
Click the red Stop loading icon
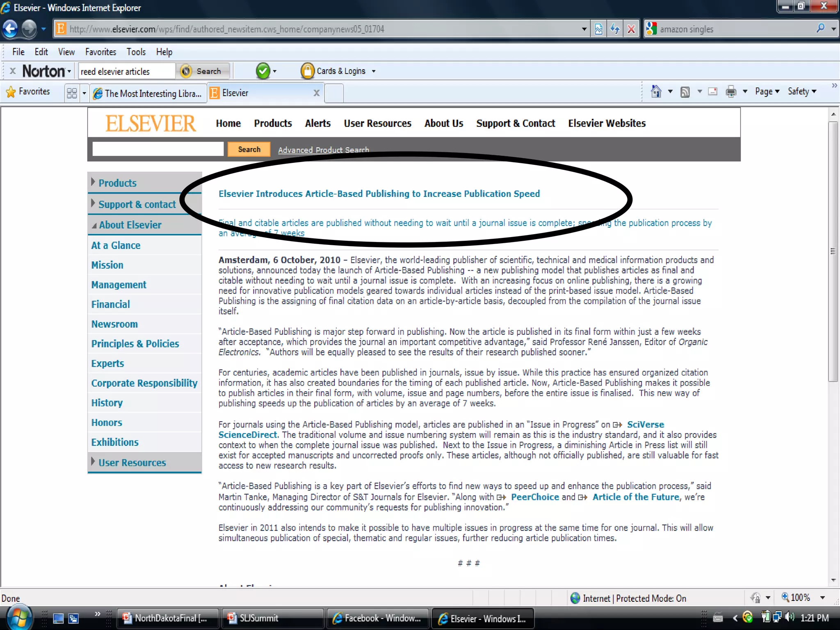coord(631,29)
